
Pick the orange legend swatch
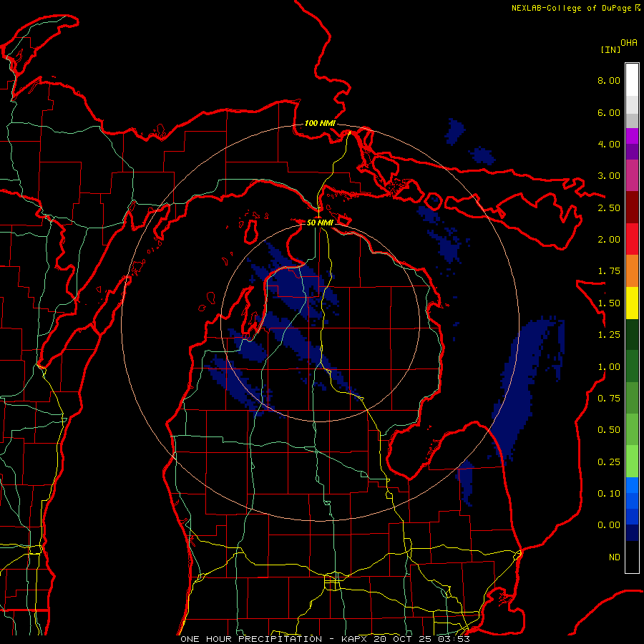coord(632,271)
